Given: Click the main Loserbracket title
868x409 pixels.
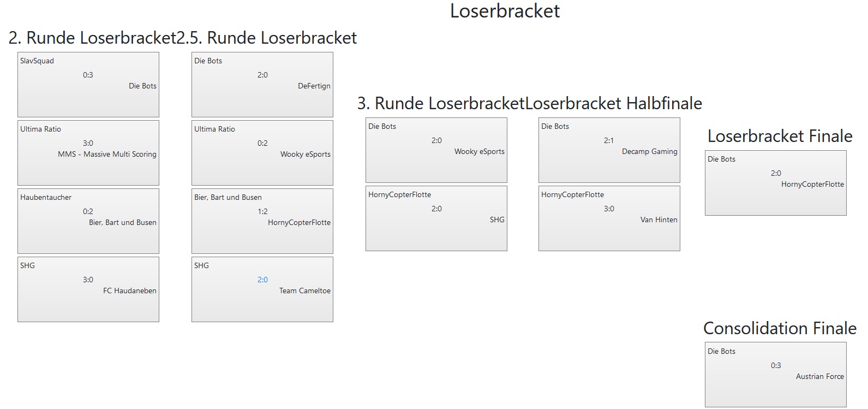Looking at the screenshot, I should point(505,11).
